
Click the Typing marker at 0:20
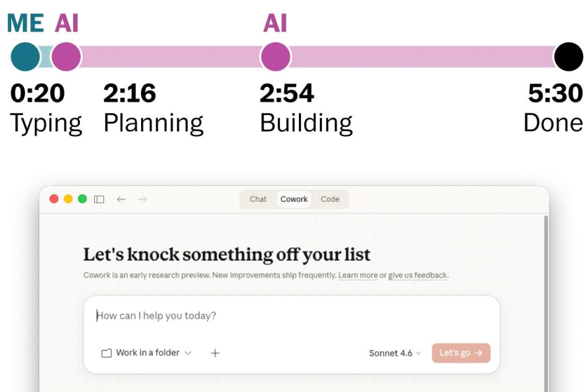pos(25,57)
